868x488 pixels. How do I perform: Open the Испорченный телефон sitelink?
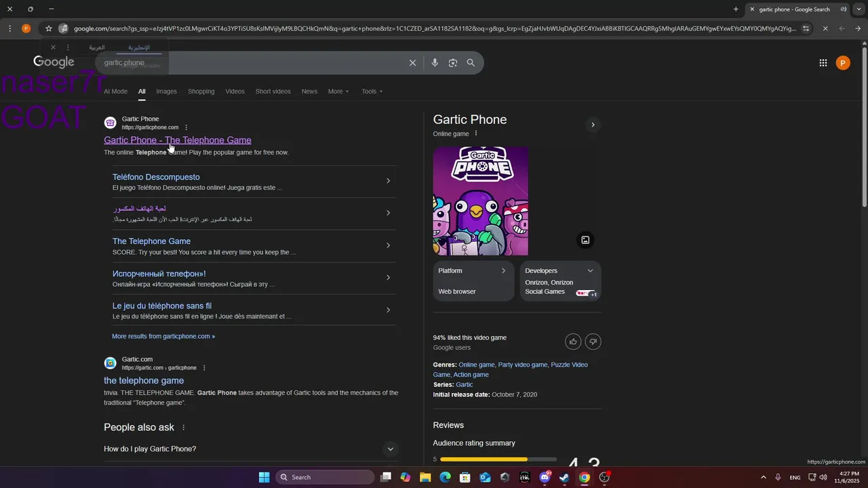tap(159, 274)
